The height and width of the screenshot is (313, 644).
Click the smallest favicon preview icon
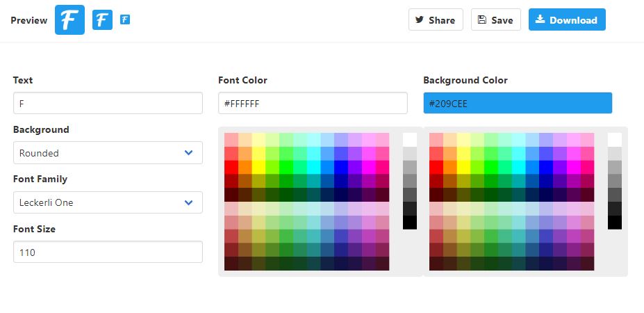(x=125, y=19)
